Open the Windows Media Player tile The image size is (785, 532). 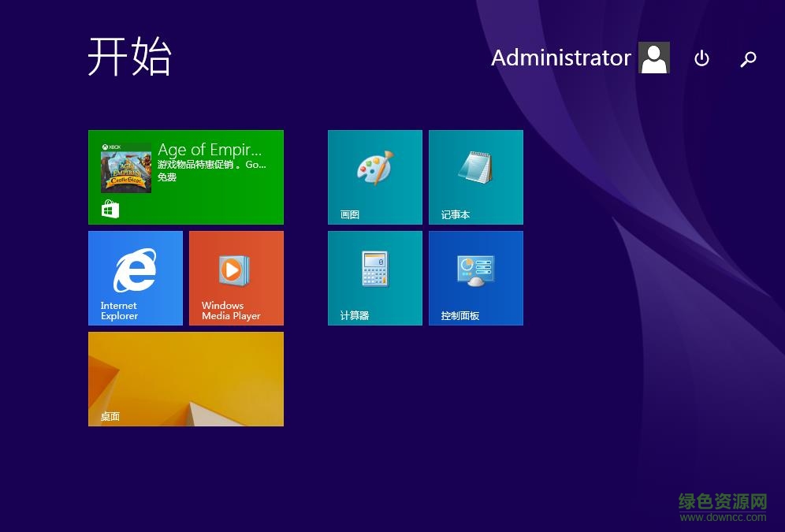click(x=236, y=277)
